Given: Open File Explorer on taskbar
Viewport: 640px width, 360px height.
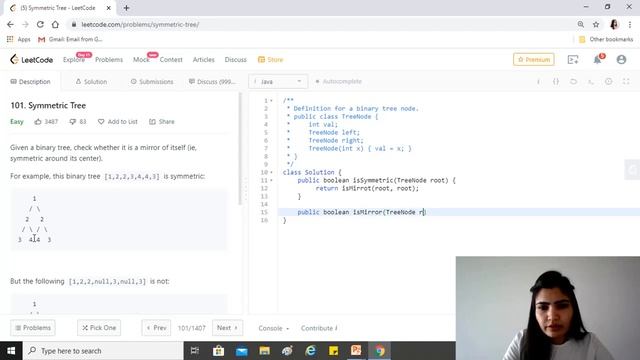Looking at the screenshot, I should point(264,351).
